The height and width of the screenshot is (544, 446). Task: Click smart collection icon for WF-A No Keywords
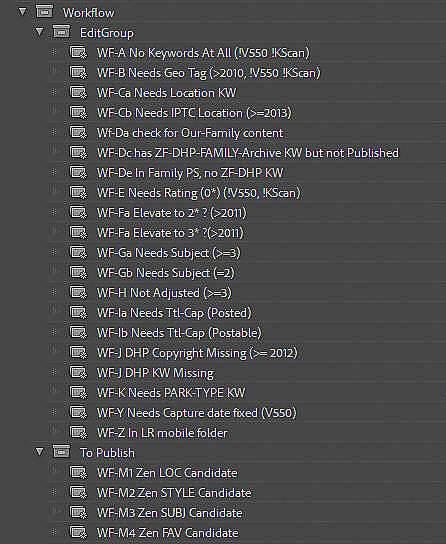78,53
